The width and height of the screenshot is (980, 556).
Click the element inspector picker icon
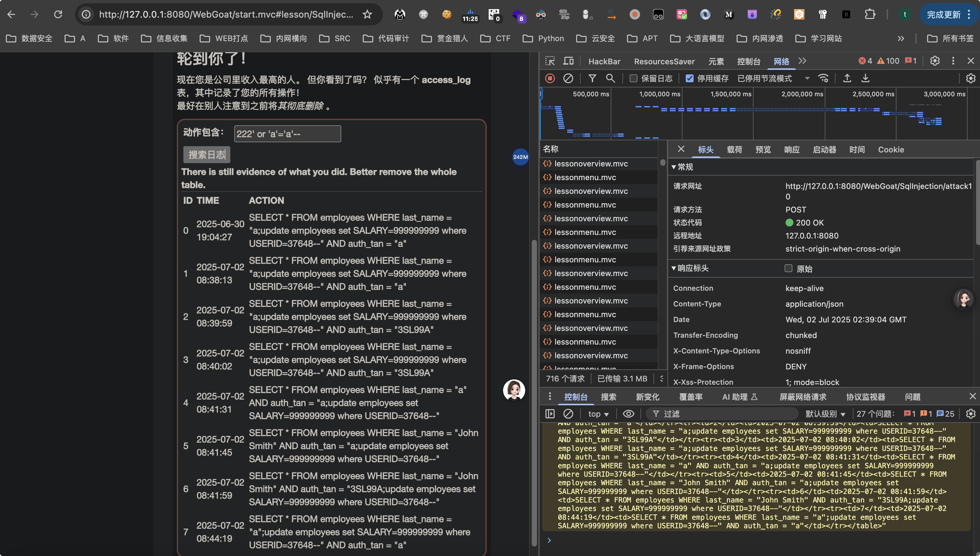[550, 61]
